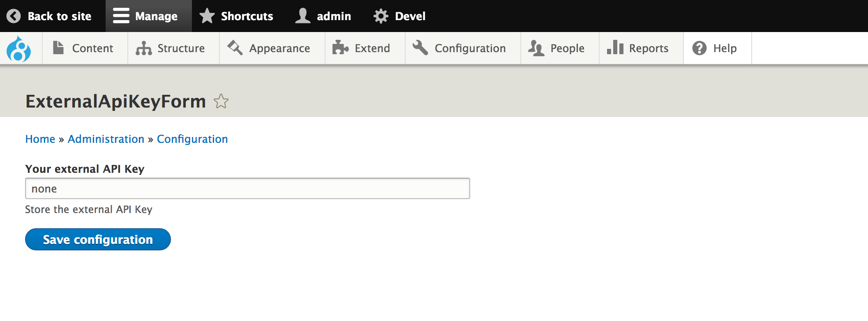Open the Content menu label
868x321 pixels.
coord(92,48)
